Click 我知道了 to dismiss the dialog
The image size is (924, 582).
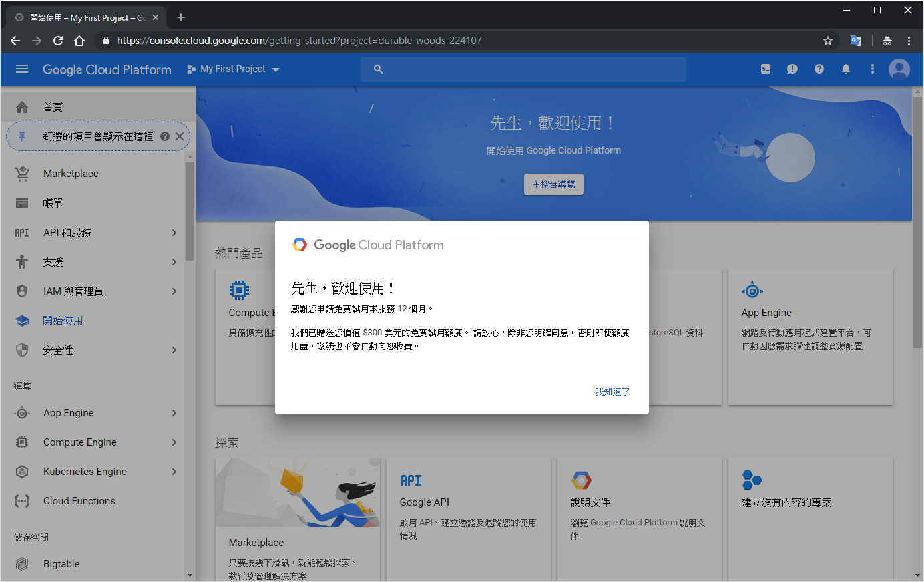point(612,392)
